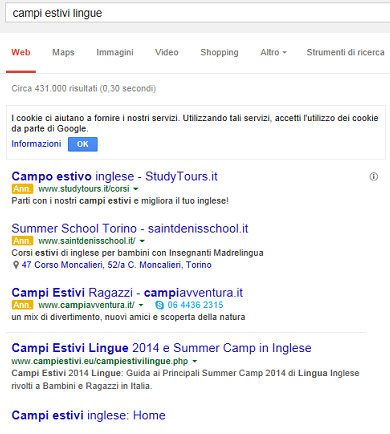
Task: Switch to the Maps tab
Action: 63,52
